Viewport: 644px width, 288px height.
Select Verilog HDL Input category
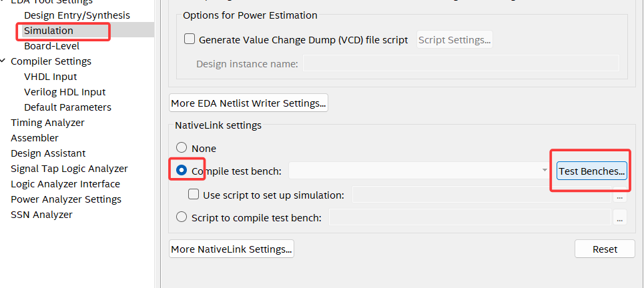[65, 92]
